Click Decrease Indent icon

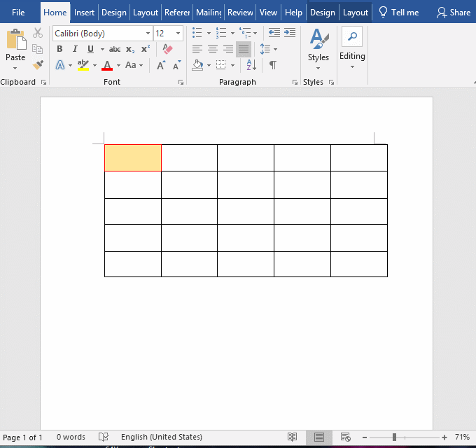tap(274, 32)
